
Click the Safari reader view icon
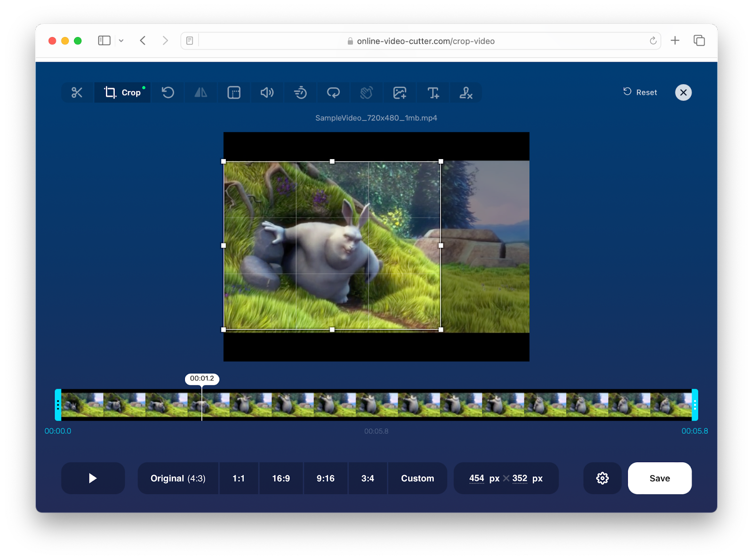190,41
